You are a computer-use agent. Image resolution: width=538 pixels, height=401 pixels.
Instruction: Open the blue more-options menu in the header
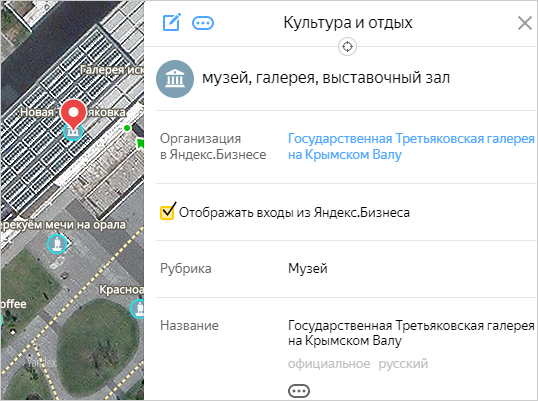point(203,23)
